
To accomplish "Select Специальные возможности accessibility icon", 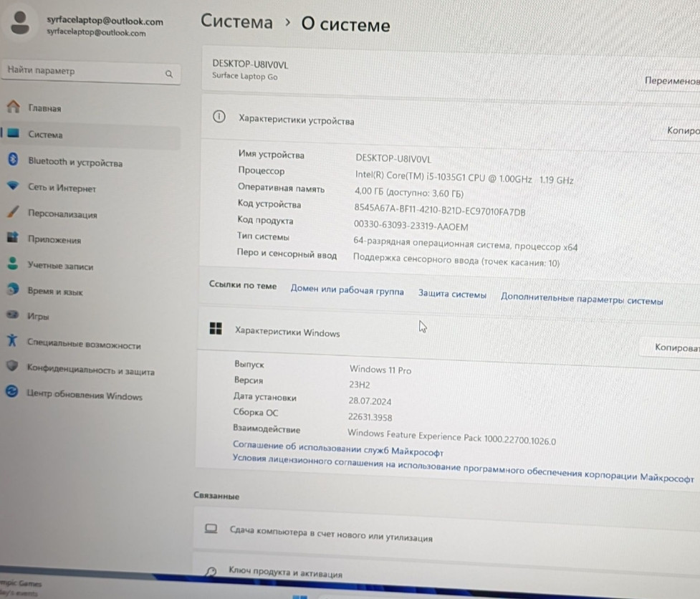I will [x=12, y=342].
